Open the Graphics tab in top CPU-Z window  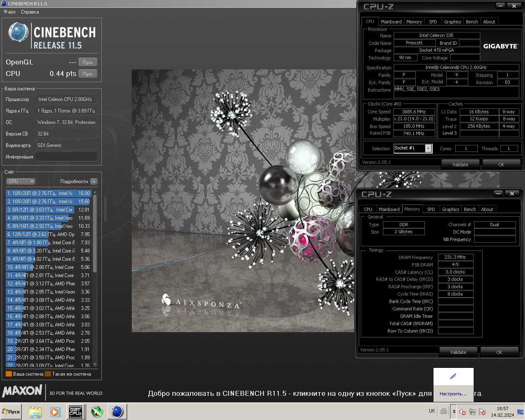click(453, 22)
